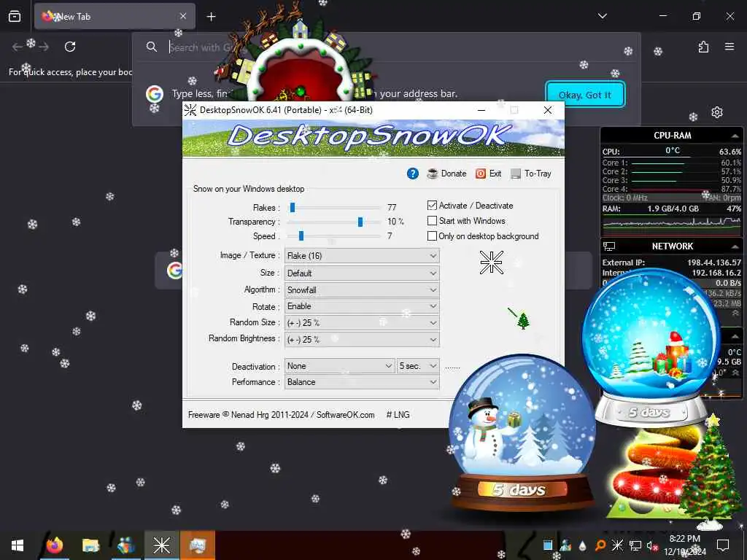Enable Start with Windows
This screenshot has height=560, width=747.
click(x=432, y=221)
